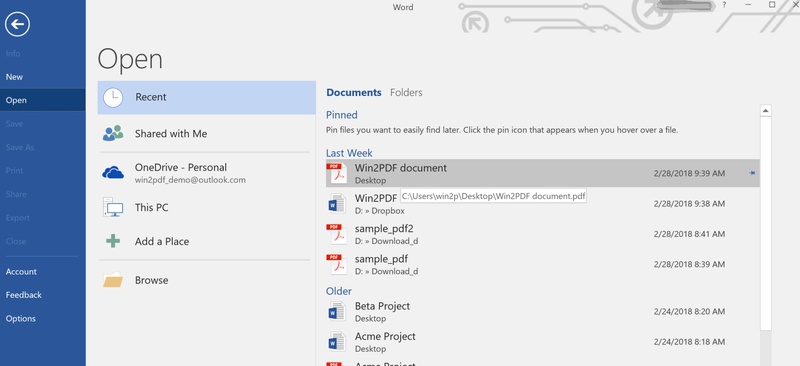Viewport: 800px width, 366px height.
Task: Click Word icon of Win2PDF Dropbox file
Action: [337, 204]
